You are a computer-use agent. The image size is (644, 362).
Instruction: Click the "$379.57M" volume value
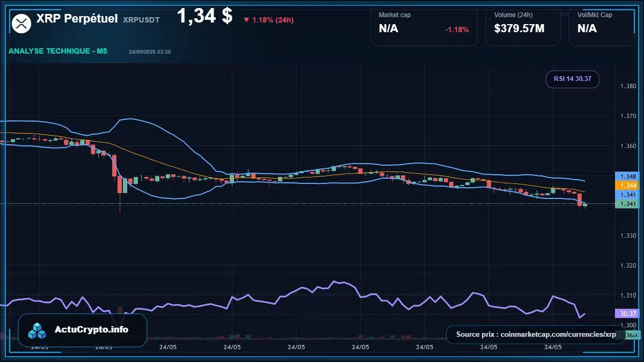519,28
